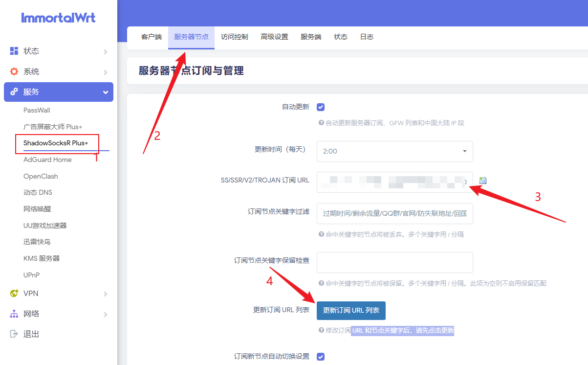Expand the 网络 sidebar menu chevron
The width and height of the screenshot is (588, 365).
click(x=105, y=314)
